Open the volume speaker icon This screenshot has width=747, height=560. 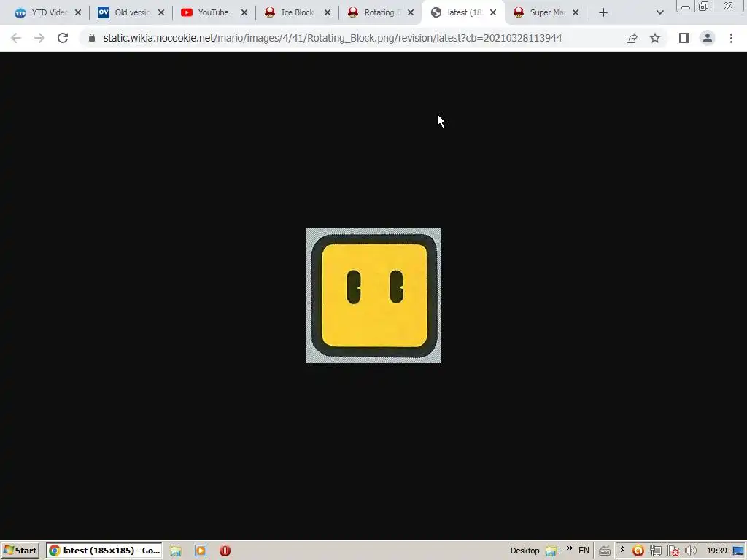690,551
